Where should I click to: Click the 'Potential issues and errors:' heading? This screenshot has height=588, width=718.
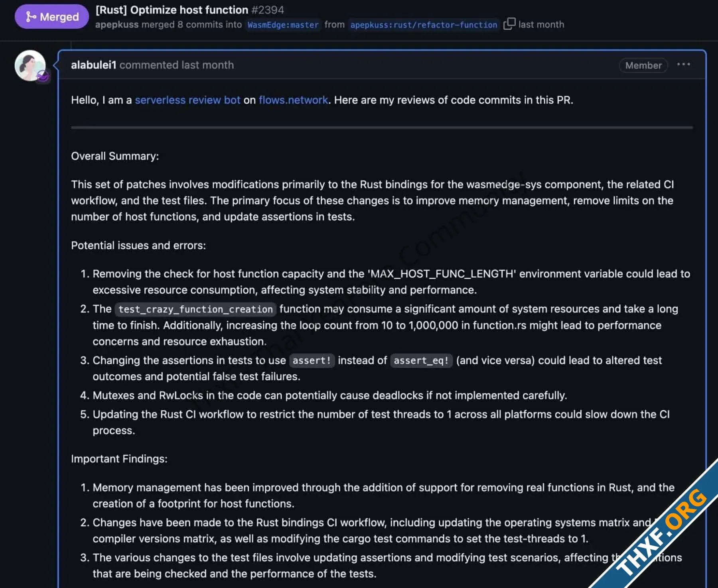(138, 245)
